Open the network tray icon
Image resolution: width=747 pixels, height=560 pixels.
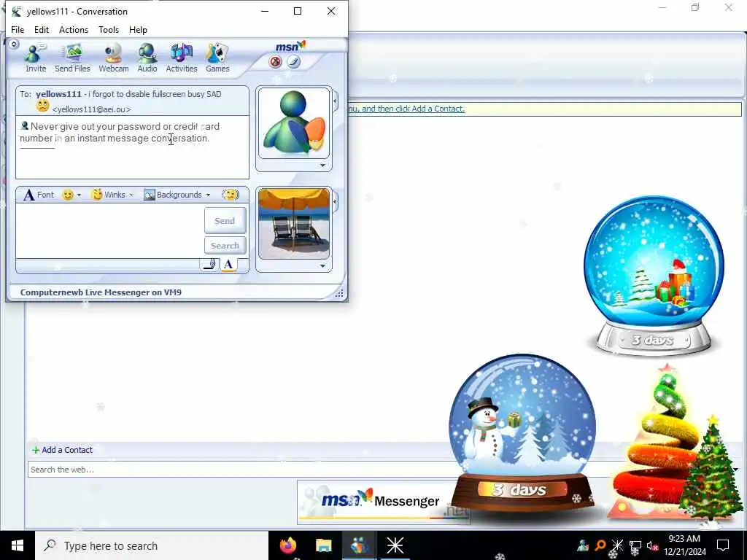[x=635, y=545]
